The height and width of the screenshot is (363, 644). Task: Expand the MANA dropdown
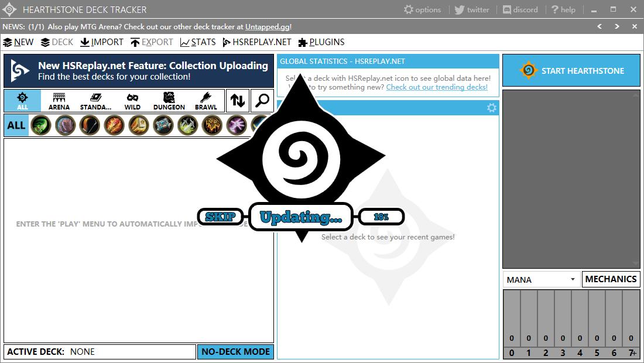pyautogui.click(x=542, y=280)
